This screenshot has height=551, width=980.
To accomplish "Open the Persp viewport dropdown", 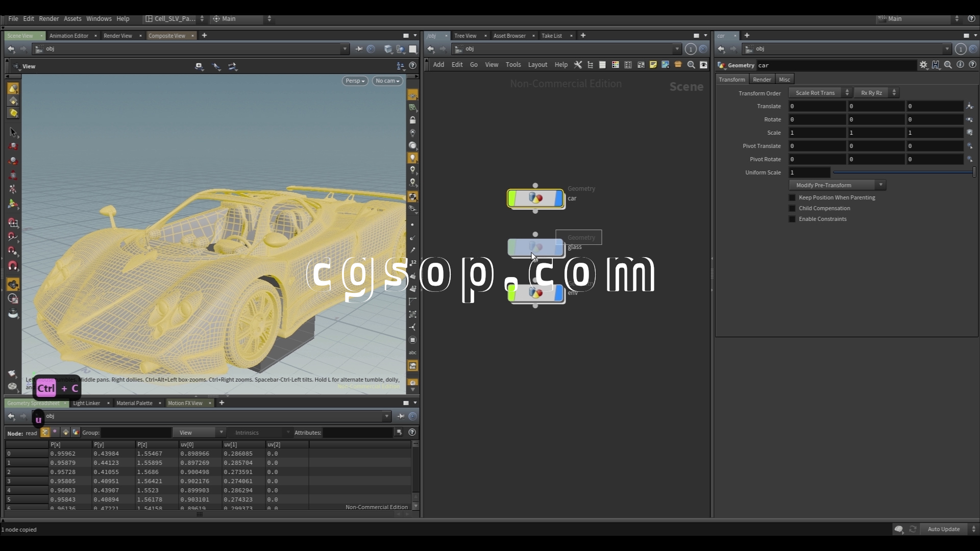I will coord(355,81).
